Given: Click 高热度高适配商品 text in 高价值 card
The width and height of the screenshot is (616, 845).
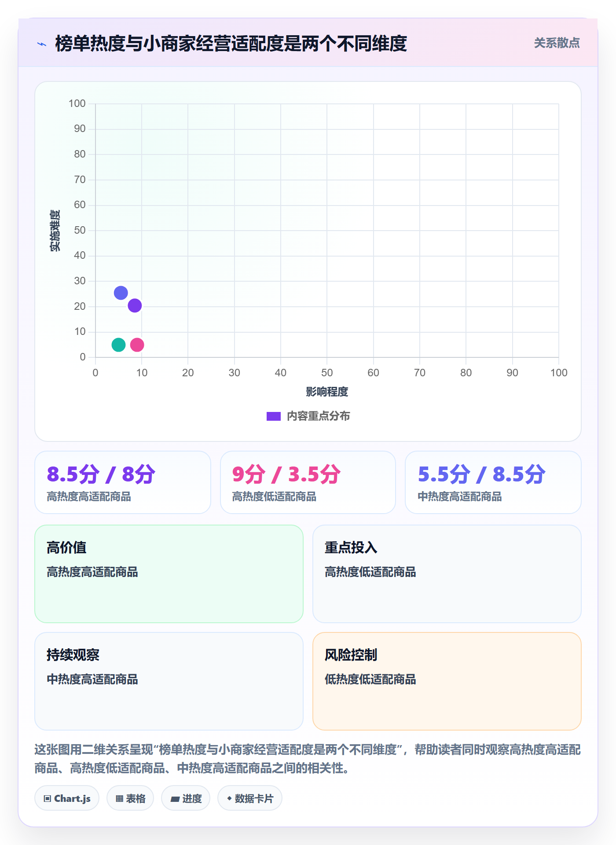Looking at the screenshot, I should click(x=92, y=572).
